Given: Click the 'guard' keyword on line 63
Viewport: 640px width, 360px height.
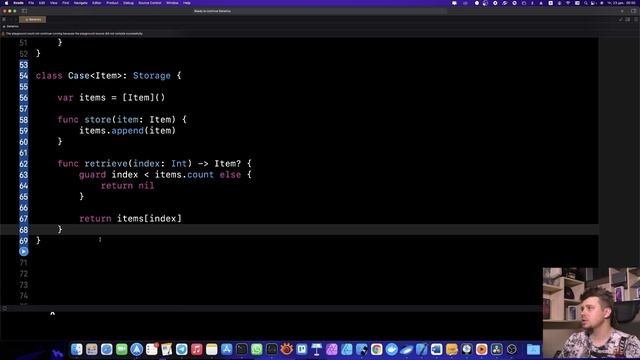Looking at the screenshot, I should [93, 175].
